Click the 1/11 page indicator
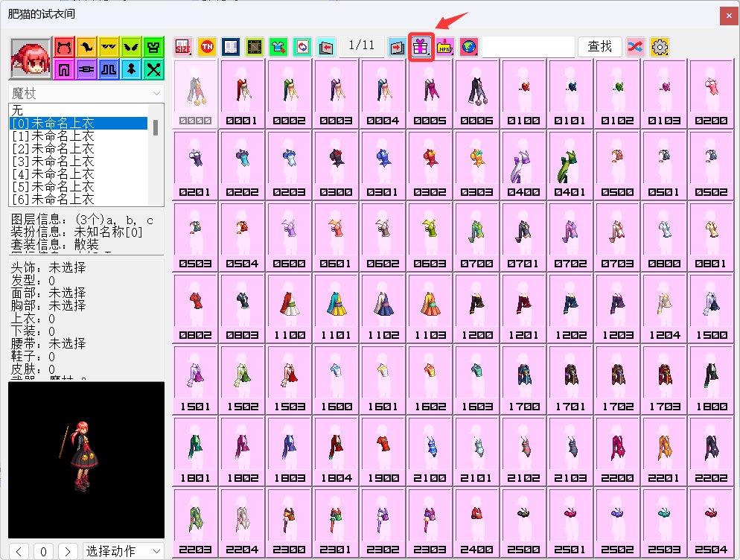Screen dimensions: 740x560 [362, 46]
